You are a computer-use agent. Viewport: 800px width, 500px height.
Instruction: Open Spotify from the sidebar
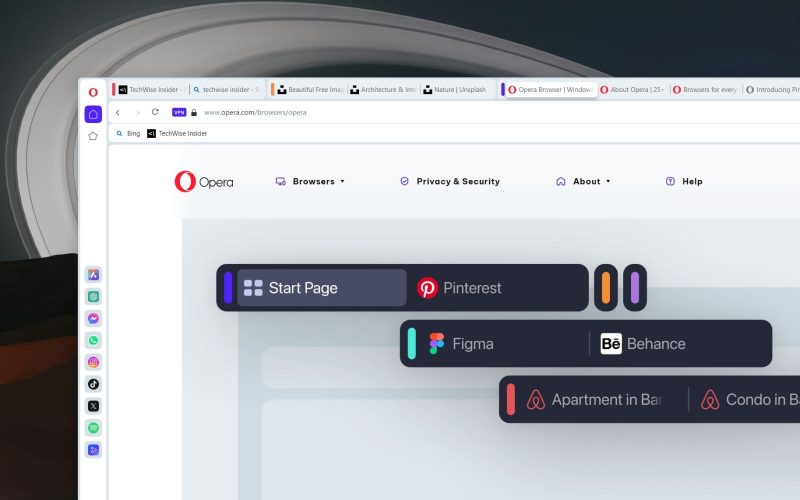[93, 428]
